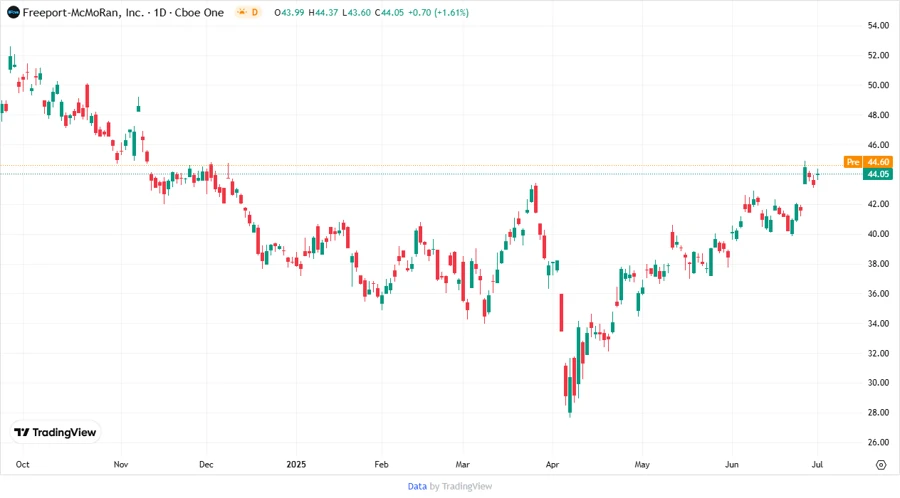Click the 50.00 price axis label
The height and width of the screenshot is (498, 900).
(x=878, y=85)
